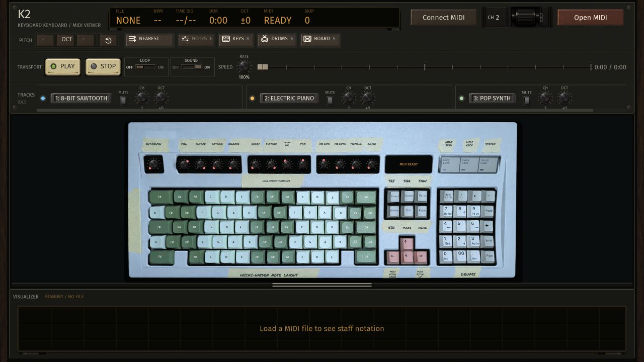Lower pitch with the minus button
This screenshot has width=644, height=362.
pyautogui.click(x=45, y=40)
